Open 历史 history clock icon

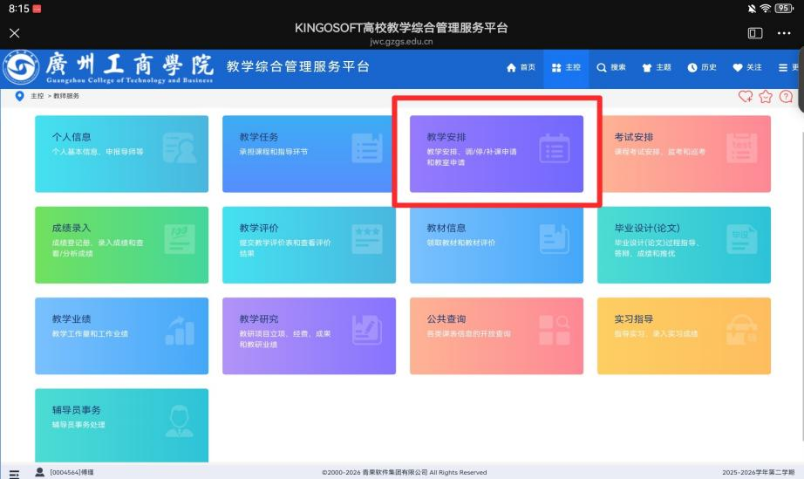coord(691,67)
